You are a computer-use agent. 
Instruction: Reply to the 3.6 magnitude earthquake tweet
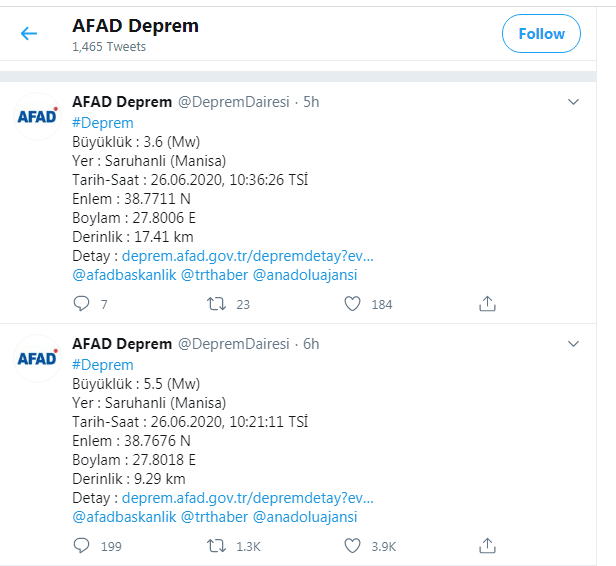point(82,304)
